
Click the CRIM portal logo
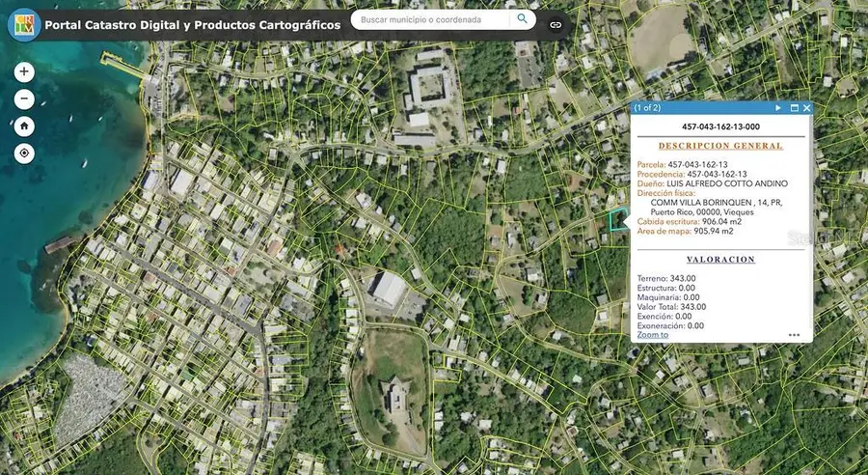tap(22, 24)
